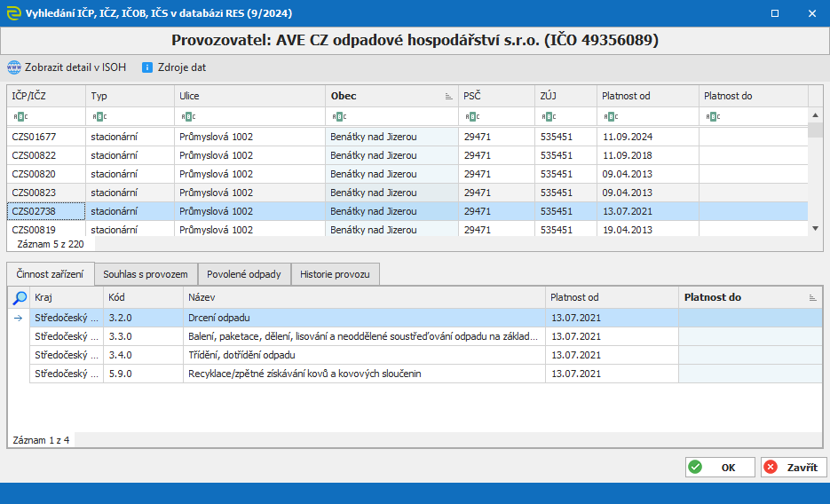The width and height of the screenshot is (830, 504).
Task: Sort by lower Platnost od header
Action: click(x=612, y=297)
